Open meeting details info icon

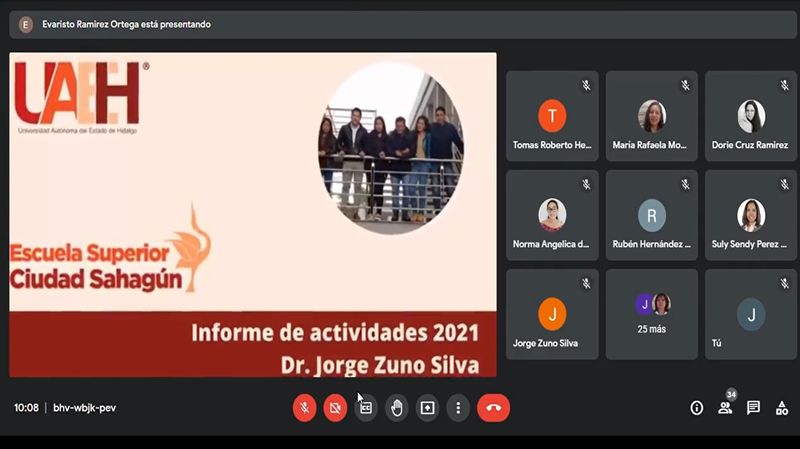(x=696, y=408)
